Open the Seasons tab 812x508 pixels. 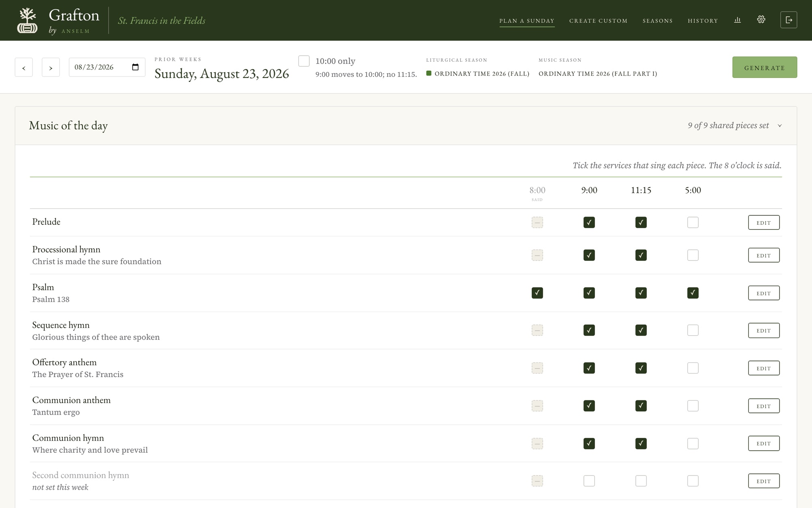pyautogui.click(x=658, y=21)
